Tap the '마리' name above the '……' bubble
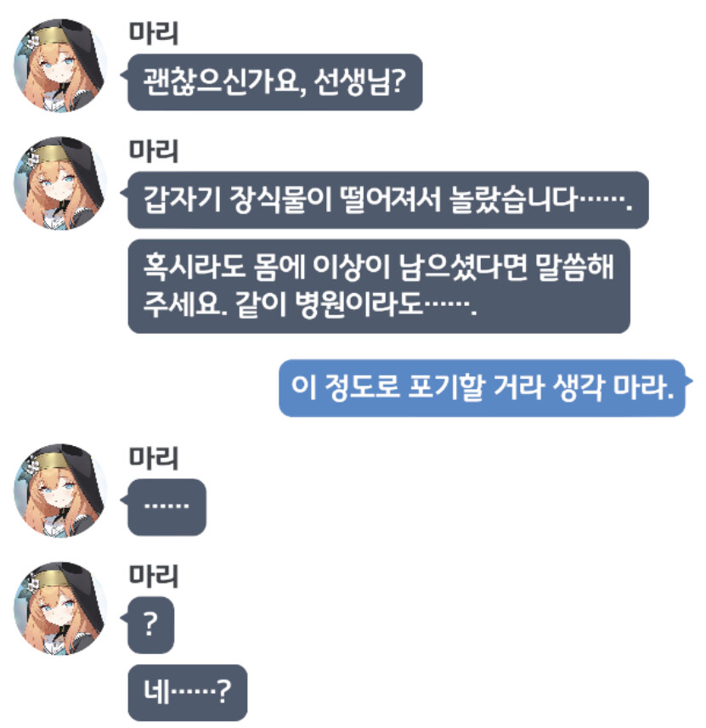 pyautogui.click(x=153, y=458)
